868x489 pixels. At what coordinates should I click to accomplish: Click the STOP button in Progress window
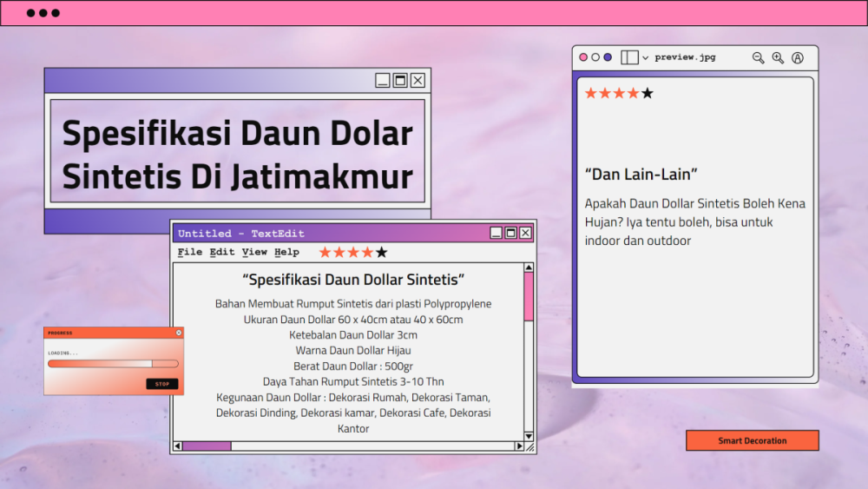click(162, 384)
